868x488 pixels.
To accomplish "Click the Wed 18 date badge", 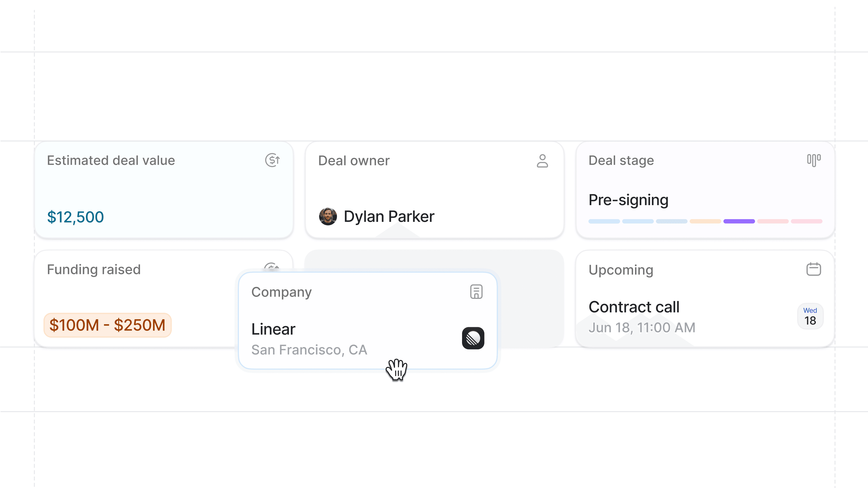I will [810, 316].
